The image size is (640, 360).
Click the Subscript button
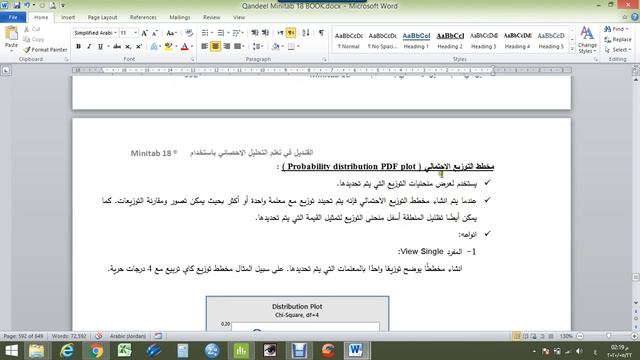128,47
